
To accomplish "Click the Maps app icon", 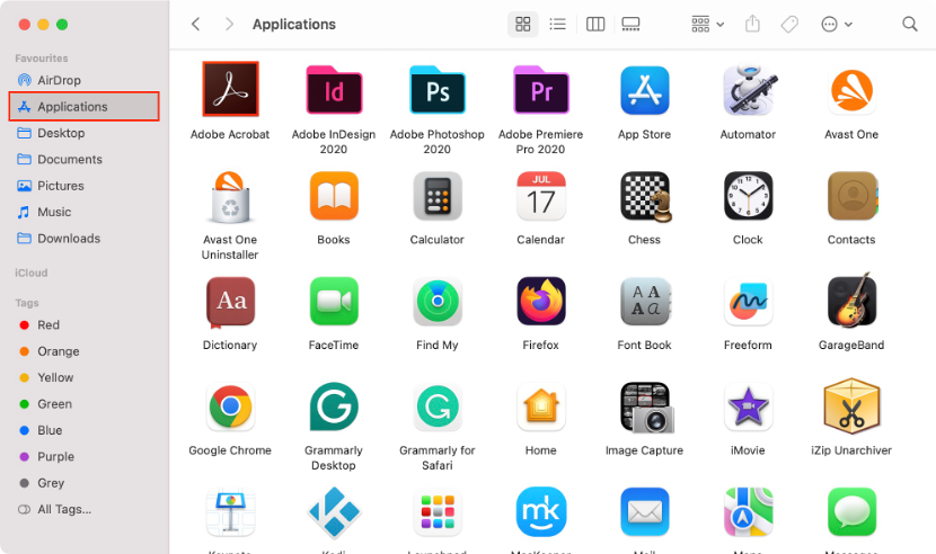I will coord(748,512).
